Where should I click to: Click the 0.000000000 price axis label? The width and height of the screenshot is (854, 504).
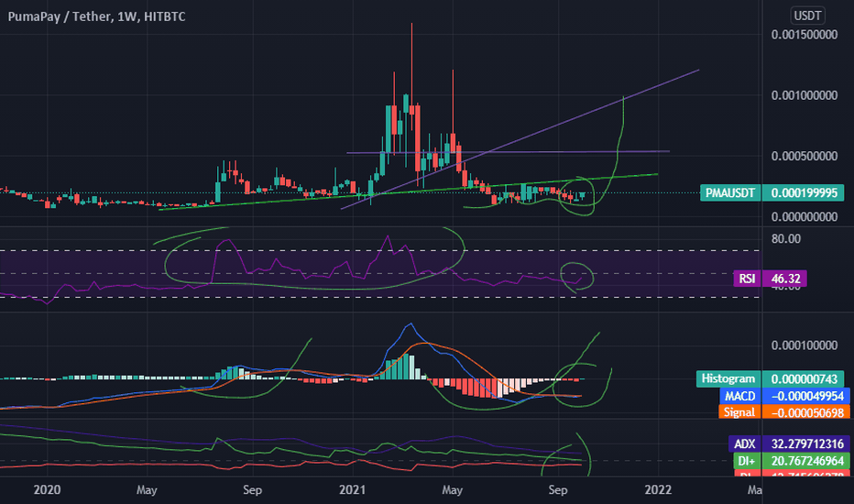pyautogui.click(x=805, y=217)
